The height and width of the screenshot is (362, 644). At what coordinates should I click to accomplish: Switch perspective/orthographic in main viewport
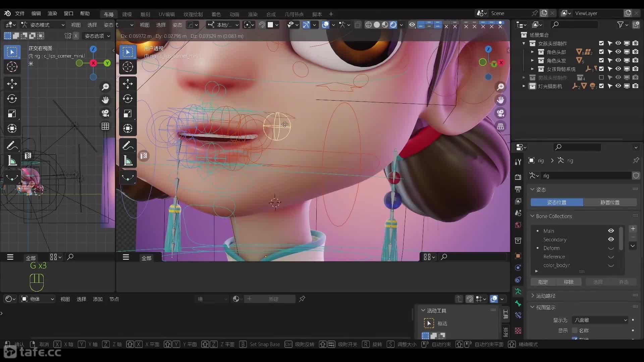[500, 126]
